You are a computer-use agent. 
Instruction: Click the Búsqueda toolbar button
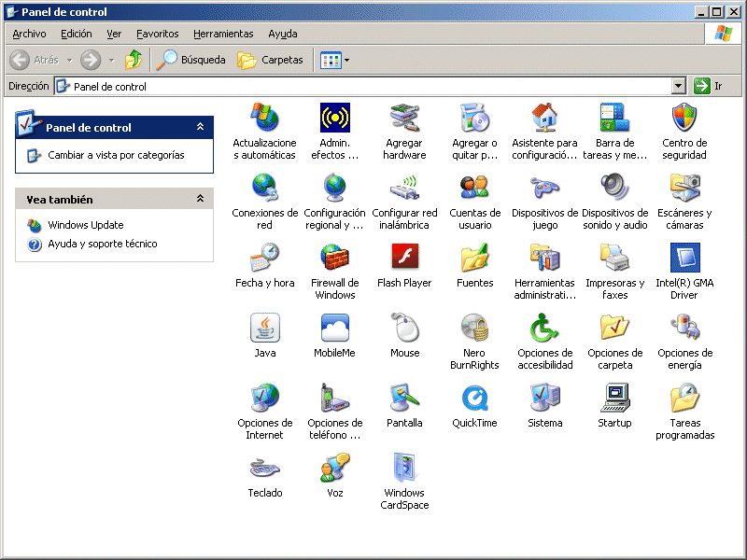[191, 60]
